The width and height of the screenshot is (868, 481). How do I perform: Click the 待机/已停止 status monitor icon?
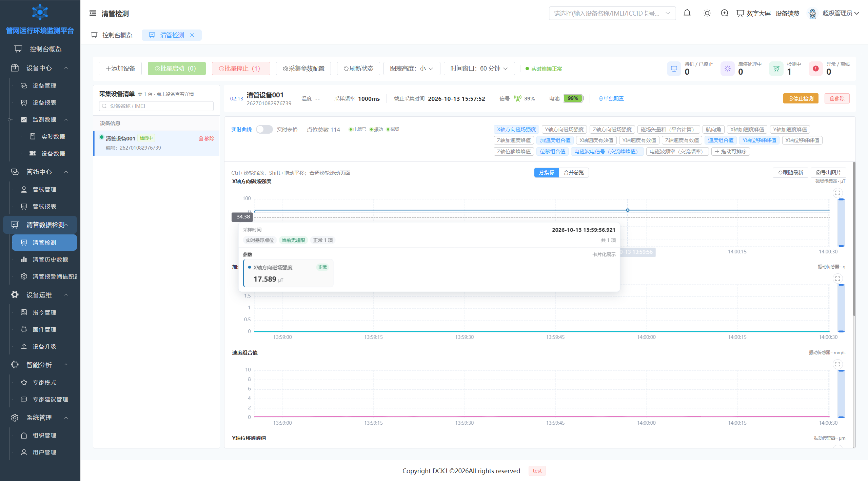[x=674, y=69]
